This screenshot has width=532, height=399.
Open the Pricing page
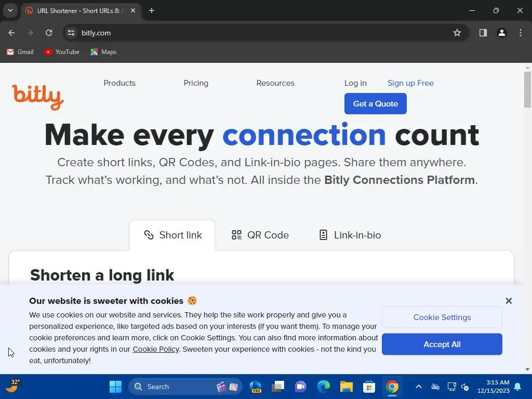click(x=196, y=83)
